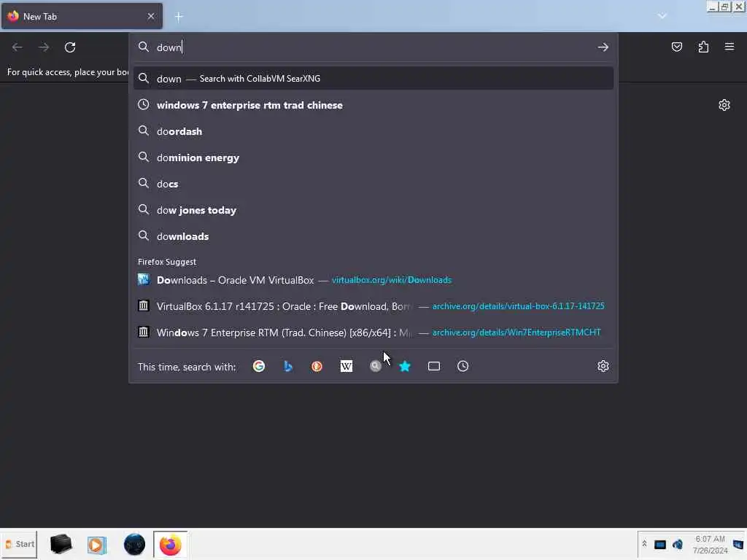This screenshot has height=560, width=747.
Task: Select the 'downloads' suggestion
Action: (373, 236)
